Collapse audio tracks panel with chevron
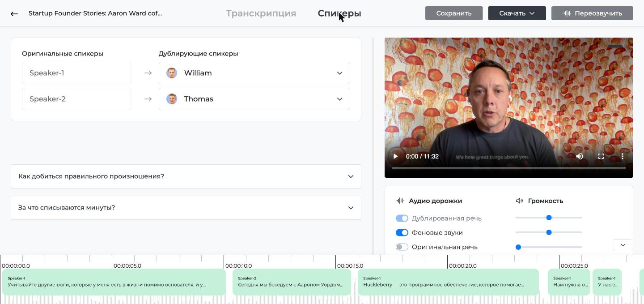 click(623, 245)
